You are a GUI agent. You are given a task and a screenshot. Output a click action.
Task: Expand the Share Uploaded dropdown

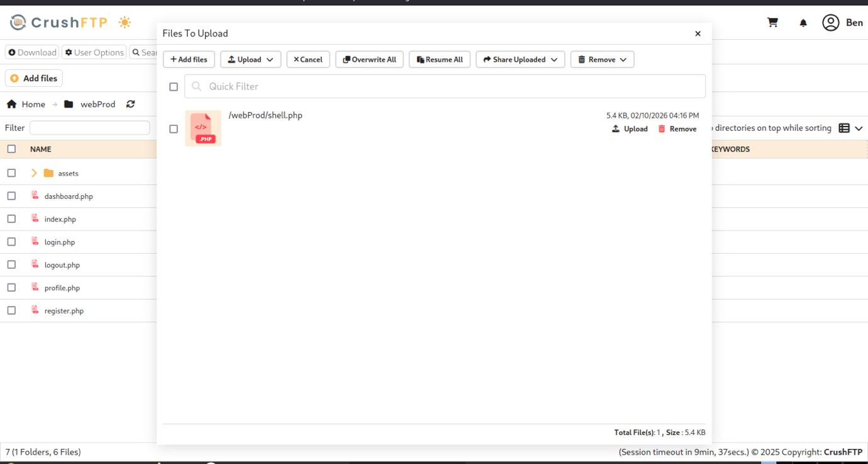click(520, 60)
